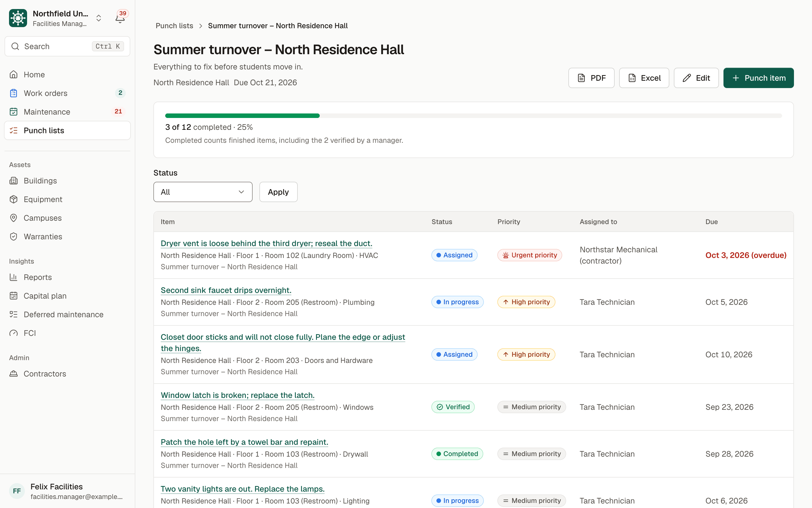Click the Contractors hard-hat icon
Viewport: 812px width, 508px height.
14,374
